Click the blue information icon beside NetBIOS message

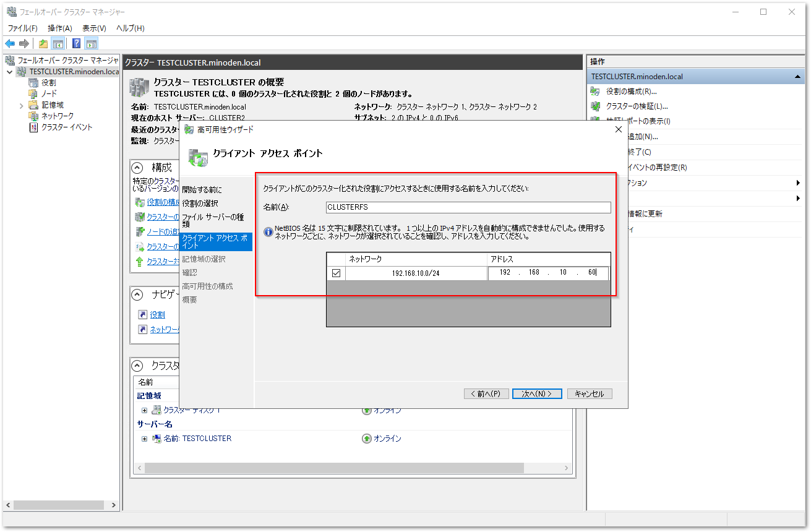pos(268,232)
